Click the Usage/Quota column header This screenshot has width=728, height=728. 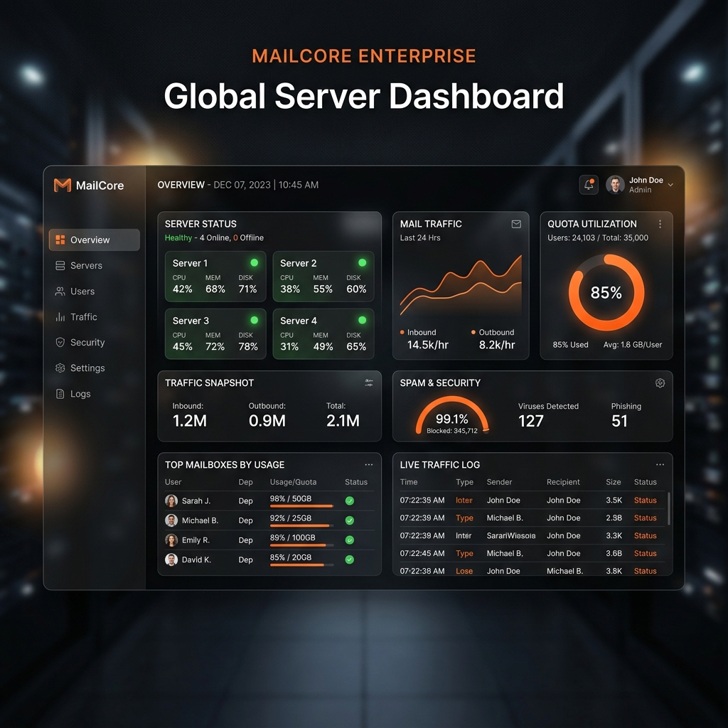pyautogui.click(x=293, y=482)
